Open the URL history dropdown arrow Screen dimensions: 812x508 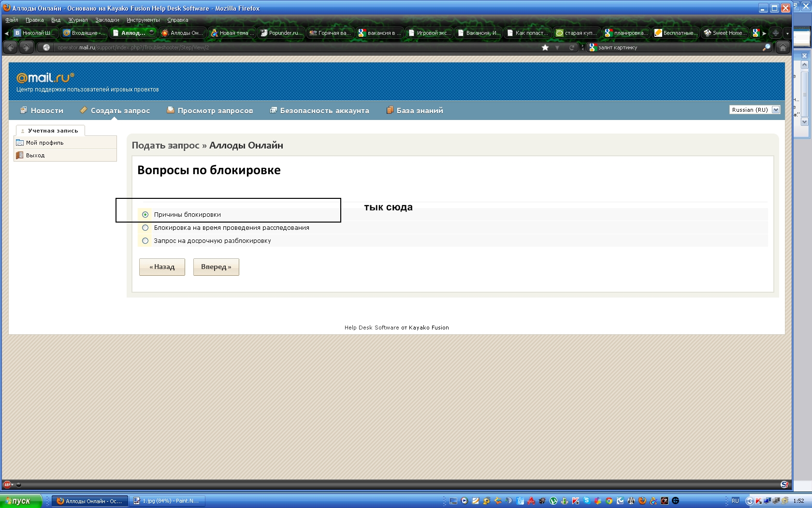click(x=557, y=47)
